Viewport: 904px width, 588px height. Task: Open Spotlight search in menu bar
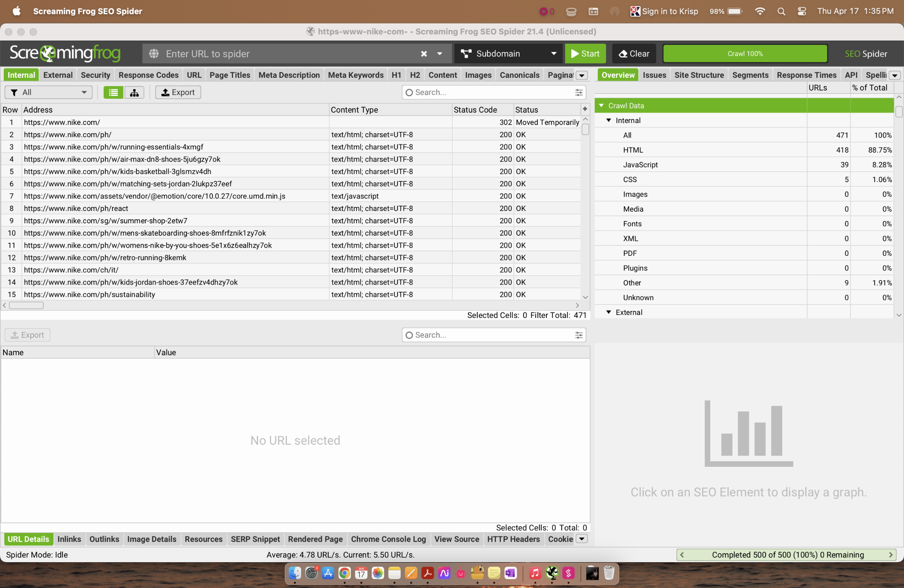[781, 11]
